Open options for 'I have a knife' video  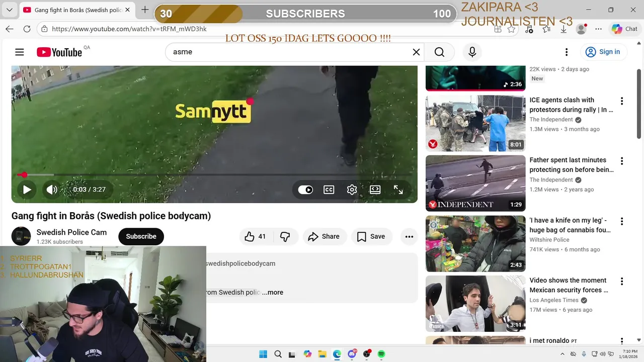point(622,221)
